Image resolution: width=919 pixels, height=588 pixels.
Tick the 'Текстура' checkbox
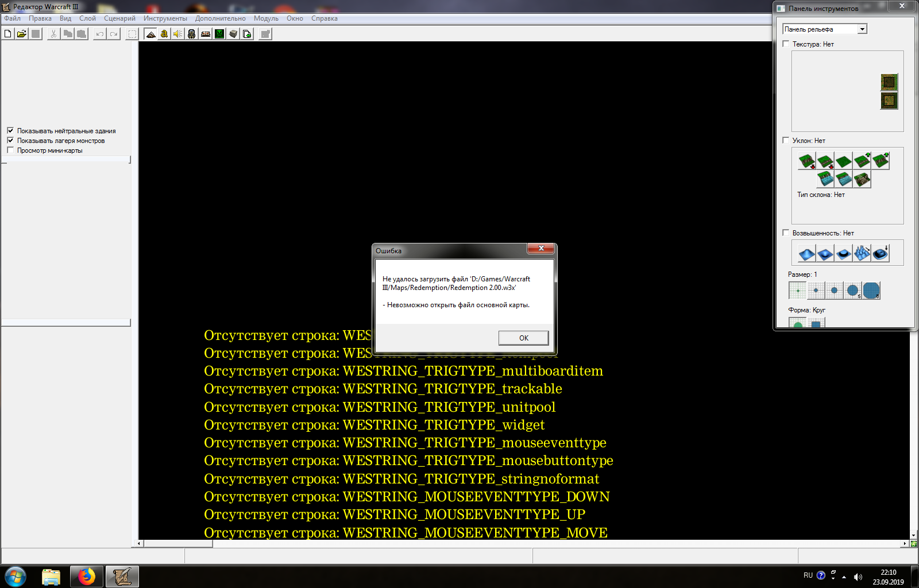tap(786, 44)
